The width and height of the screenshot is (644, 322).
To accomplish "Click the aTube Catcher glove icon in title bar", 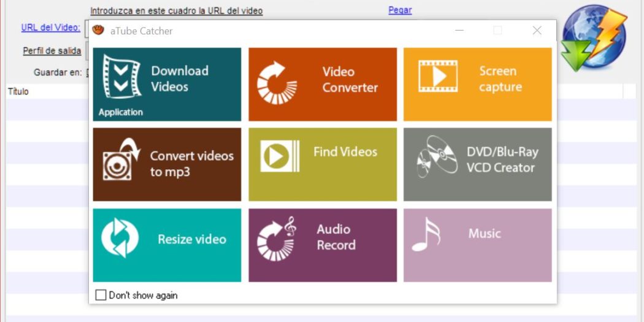I will click(98, 31).
